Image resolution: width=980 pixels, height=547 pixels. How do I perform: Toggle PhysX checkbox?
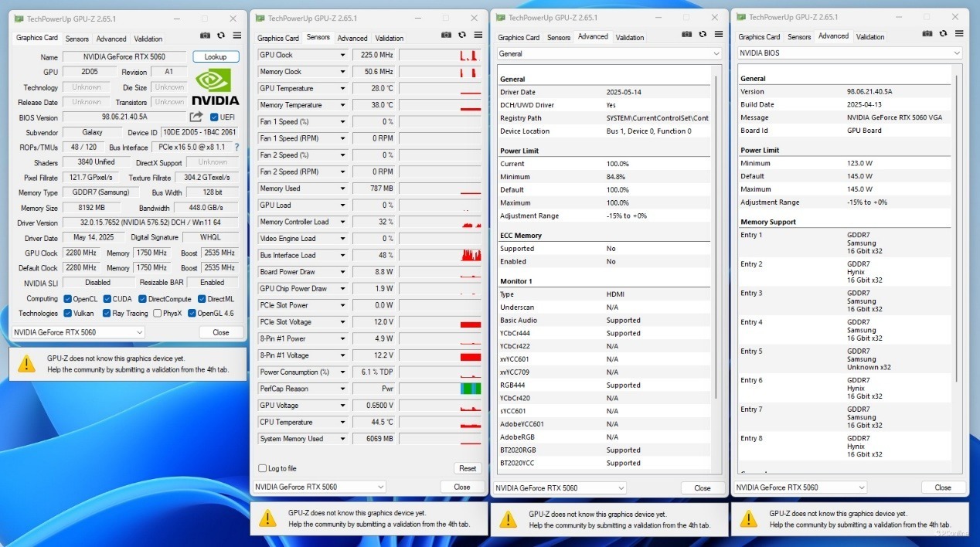click(158, 313)
